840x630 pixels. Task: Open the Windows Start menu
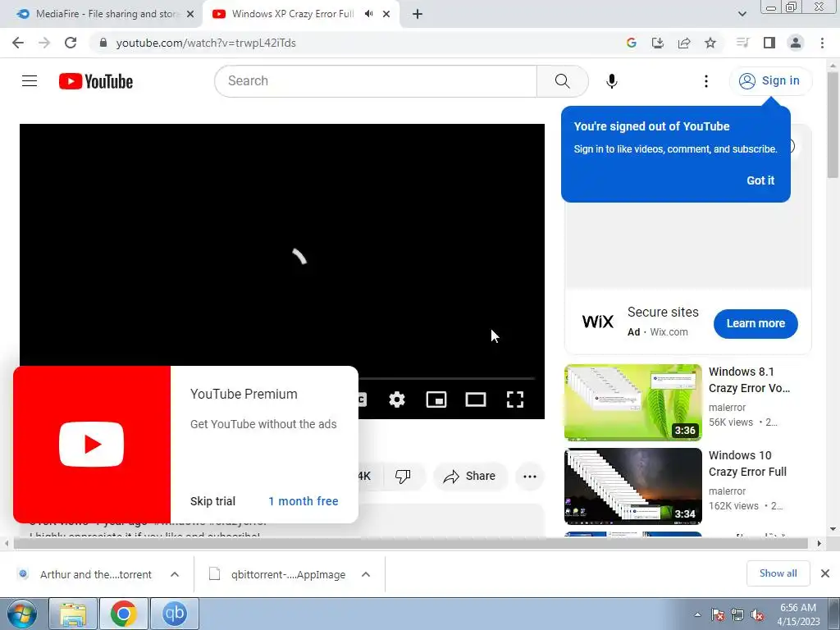click(x=21, y=614)
